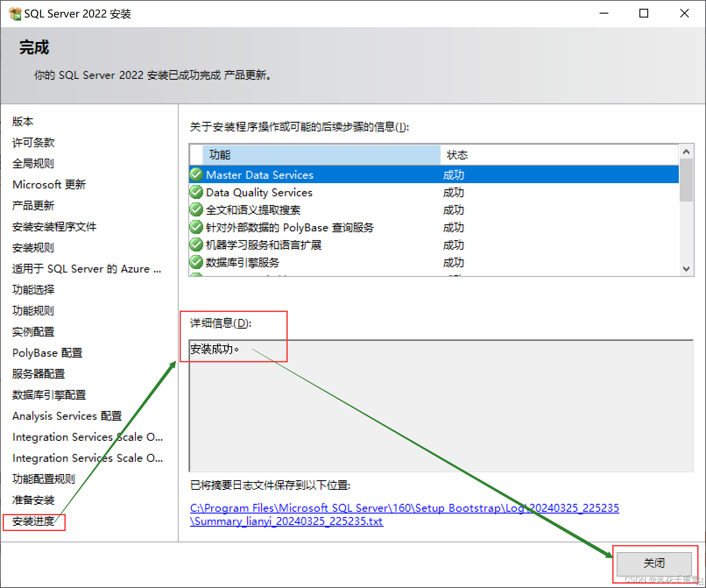Click green check icon beside Data Quality Services
Viewport: 706px width, 588px height.
(x=196, y=192)
